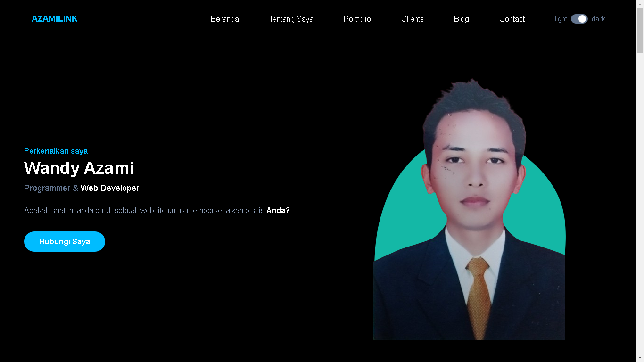The image size is (644, 362).
Task: Open the Beranda page
Action: (225, 19)
